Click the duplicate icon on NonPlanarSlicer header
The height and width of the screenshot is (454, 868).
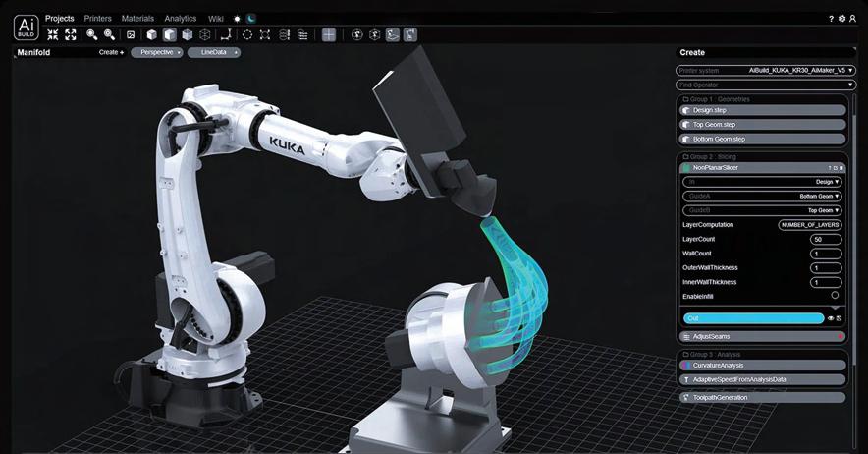pyautogui.click(x=836, y=168)
